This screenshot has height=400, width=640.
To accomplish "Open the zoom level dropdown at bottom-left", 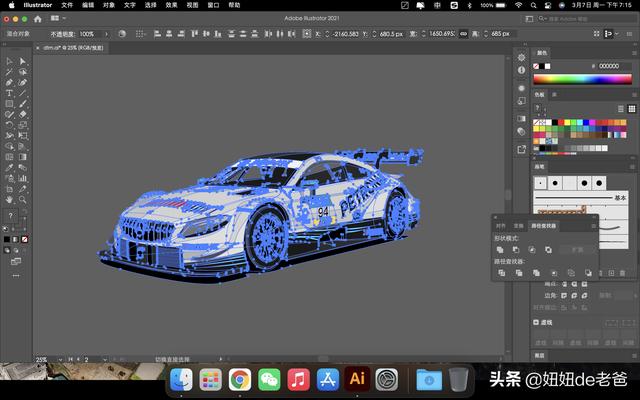I will click(59, 359).
